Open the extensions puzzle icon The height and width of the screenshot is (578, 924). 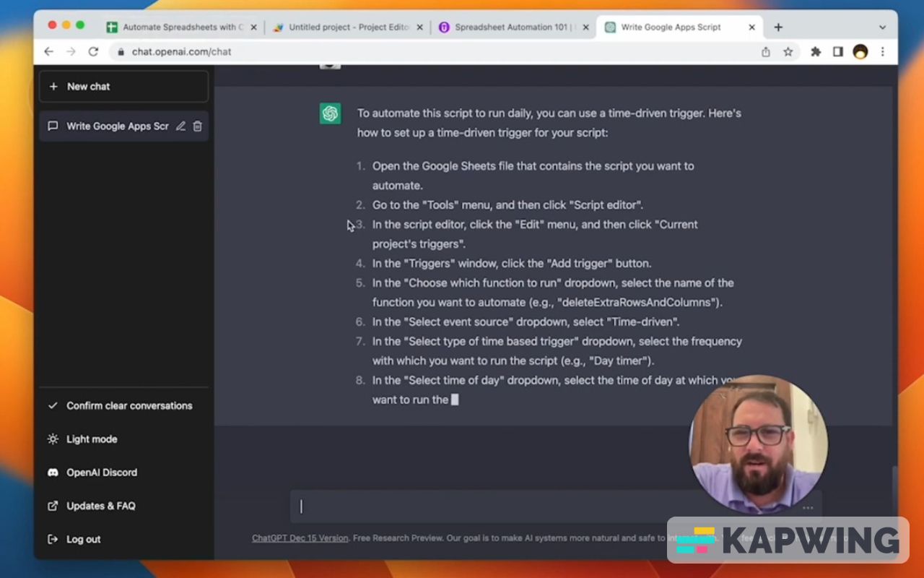click(816, 52)
